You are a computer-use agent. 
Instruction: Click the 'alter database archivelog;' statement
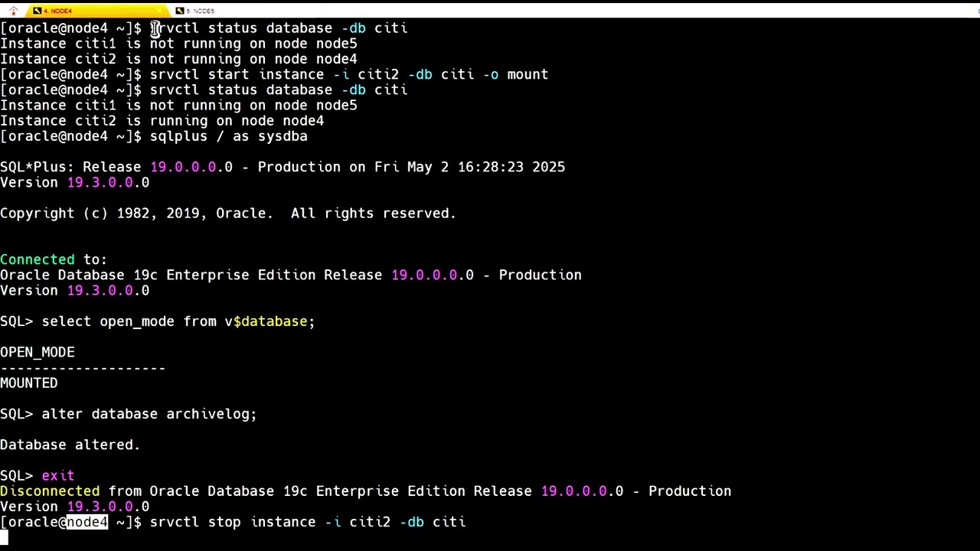(x=149, y=414)
